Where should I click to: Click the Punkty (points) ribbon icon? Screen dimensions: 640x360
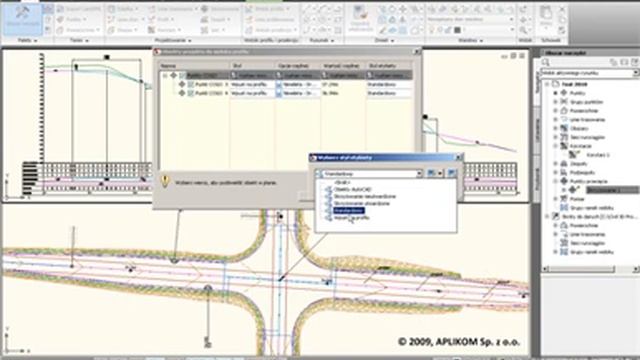tap(60, 20)
